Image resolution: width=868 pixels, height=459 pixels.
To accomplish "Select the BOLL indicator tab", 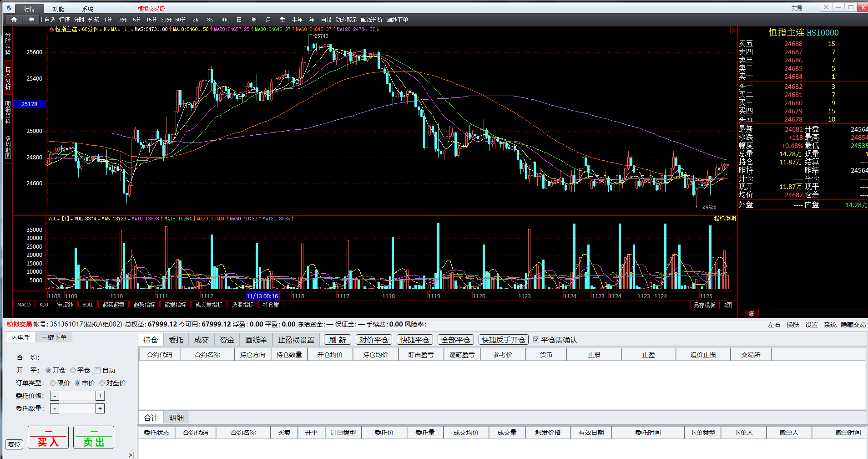I will 88,305.
